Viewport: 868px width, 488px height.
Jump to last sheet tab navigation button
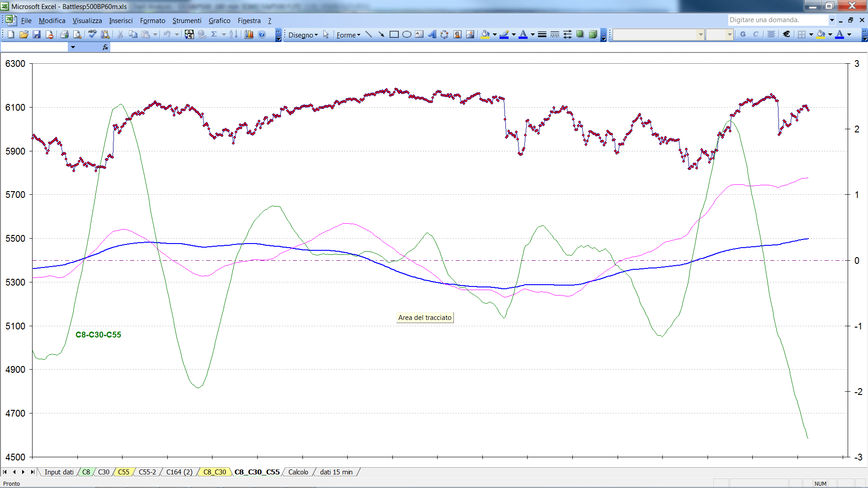point(33,472)
